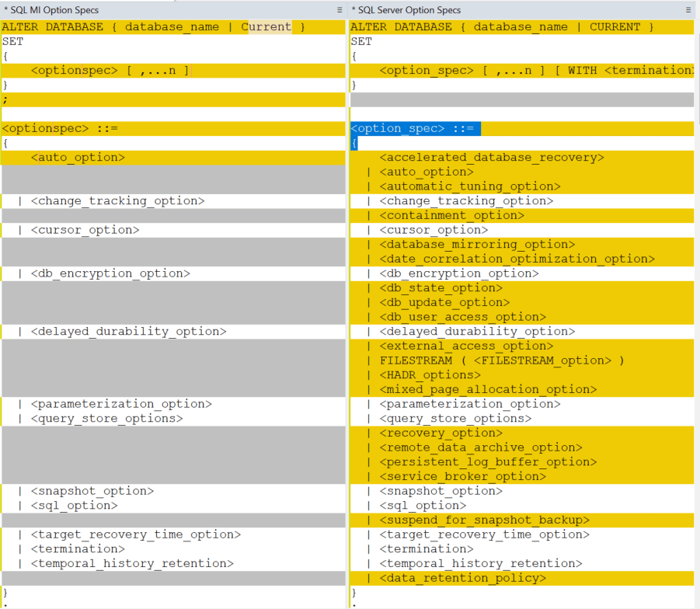Click <termination> in right pane
Screen dimensions: 700x609
(427, 549)
